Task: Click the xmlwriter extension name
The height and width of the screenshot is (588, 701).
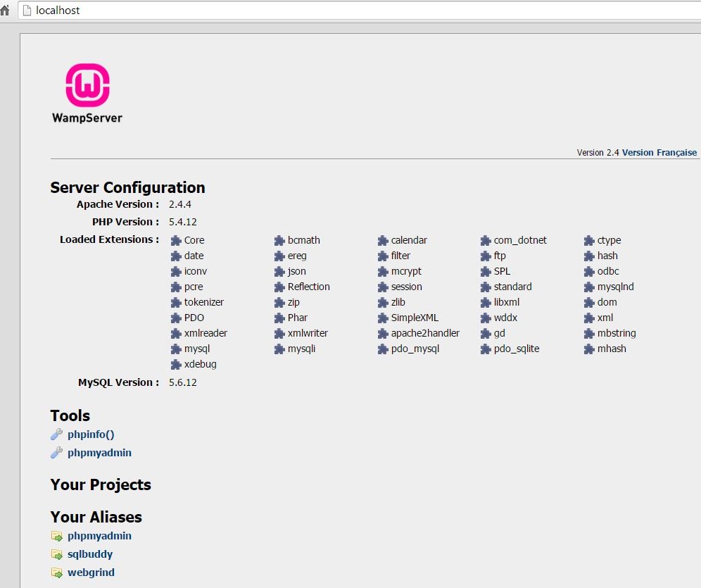Action: [x=308, y=333]
